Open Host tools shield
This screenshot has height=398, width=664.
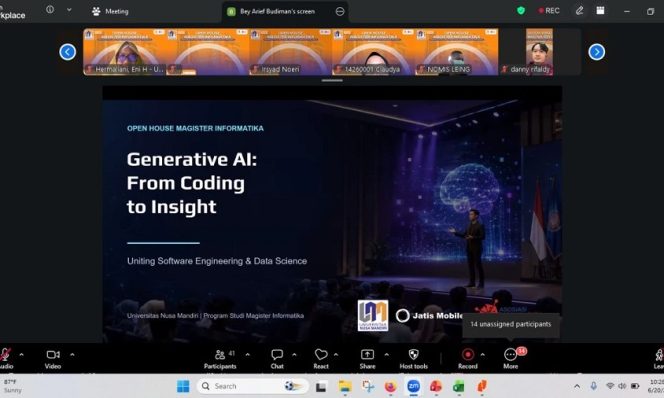pyautogui.click(x=414, y=359)
